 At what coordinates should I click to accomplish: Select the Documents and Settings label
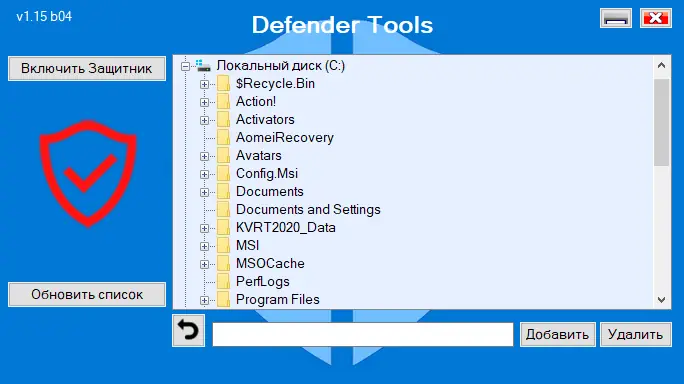(308, 209)
